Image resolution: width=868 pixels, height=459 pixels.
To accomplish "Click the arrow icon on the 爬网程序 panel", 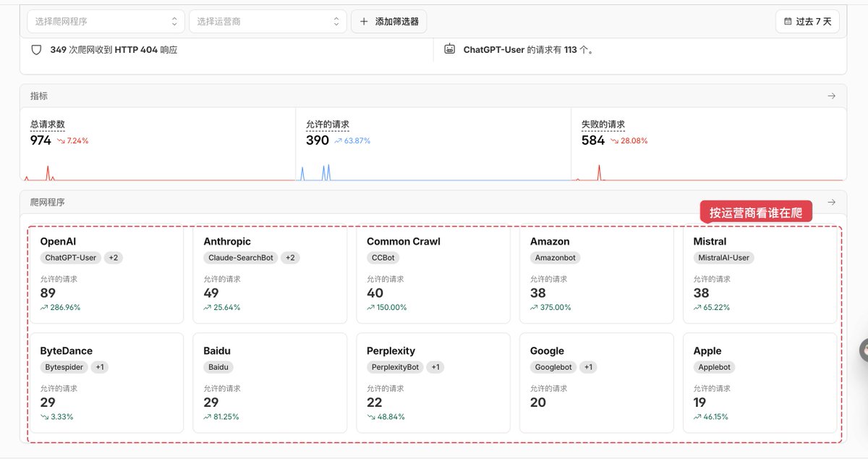I will pos(831,202).
